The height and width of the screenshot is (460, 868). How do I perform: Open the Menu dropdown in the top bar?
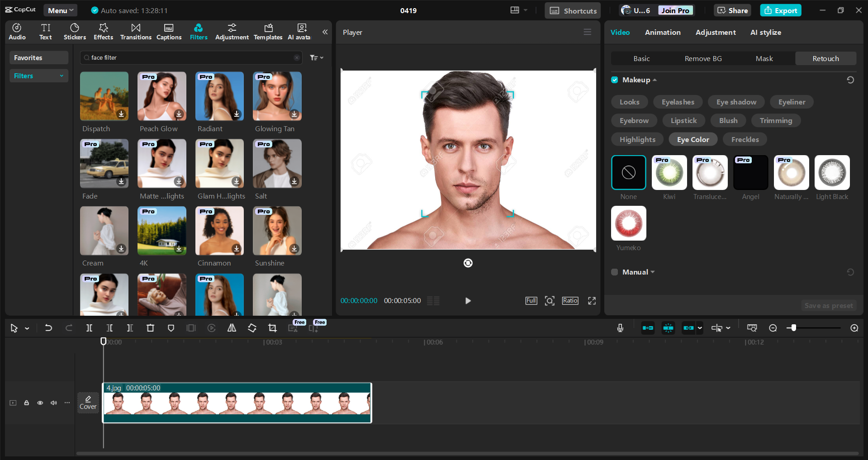[x=60, y=10]
